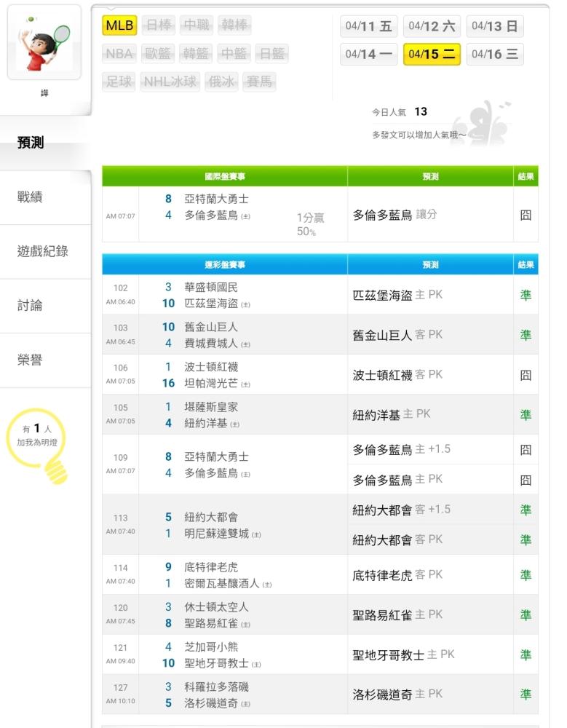Select the 中籃 league tab
Screen dimensions: 567x728
pyautogui.click(x=234, y=54)
